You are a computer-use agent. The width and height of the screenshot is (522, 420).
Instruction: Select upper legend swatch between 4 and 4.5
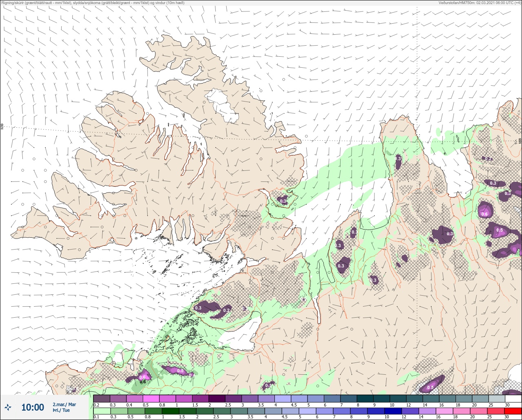(x=283, y=398)
